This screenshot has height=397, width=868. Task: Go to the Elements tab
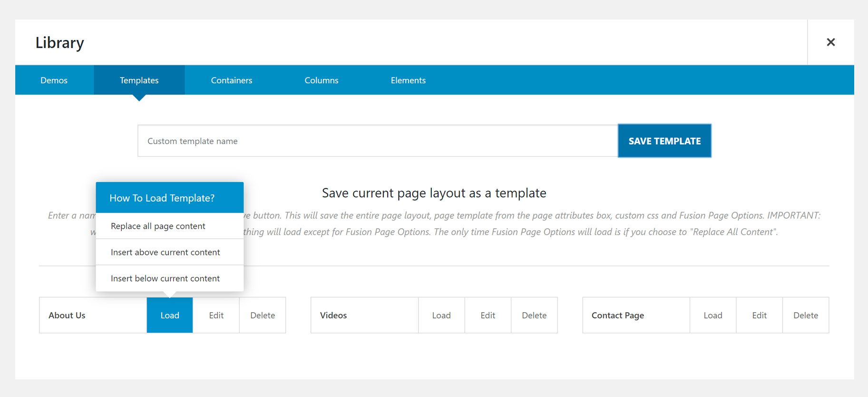coord(408,80)
